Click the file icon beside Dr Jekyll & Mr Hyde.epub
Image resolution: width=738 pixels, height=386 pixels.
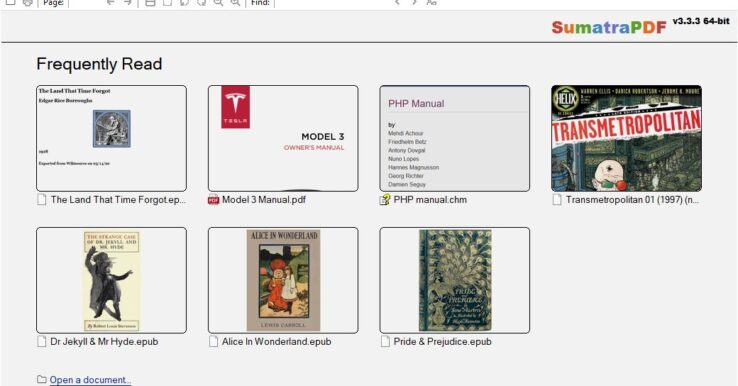coord(42,342)
